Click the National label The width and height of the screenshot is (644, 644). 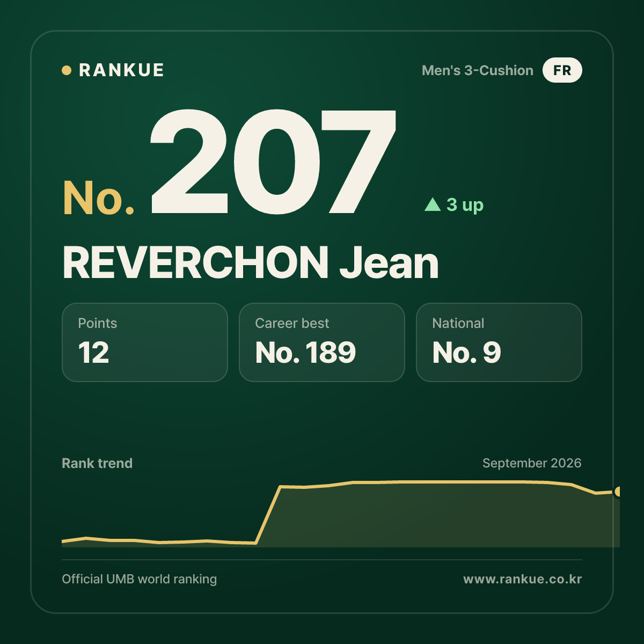pos(458,323)
